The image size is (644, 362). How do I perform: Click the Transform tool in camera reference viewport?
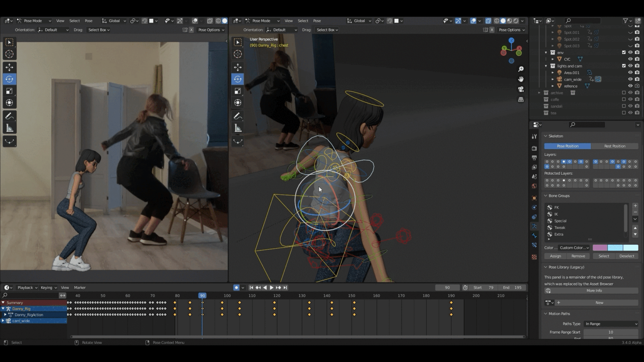tap(9, 103)
